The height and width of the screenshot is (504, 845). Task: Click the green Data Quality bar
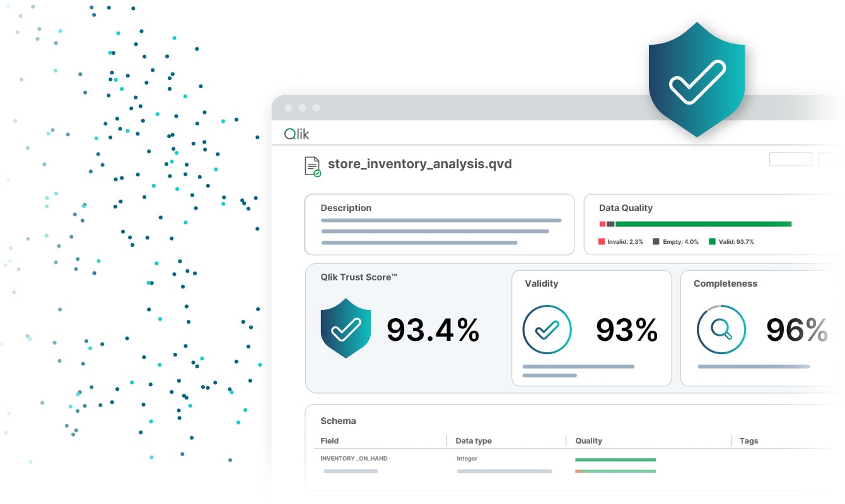pyautogui.click(x=702, y=224)
